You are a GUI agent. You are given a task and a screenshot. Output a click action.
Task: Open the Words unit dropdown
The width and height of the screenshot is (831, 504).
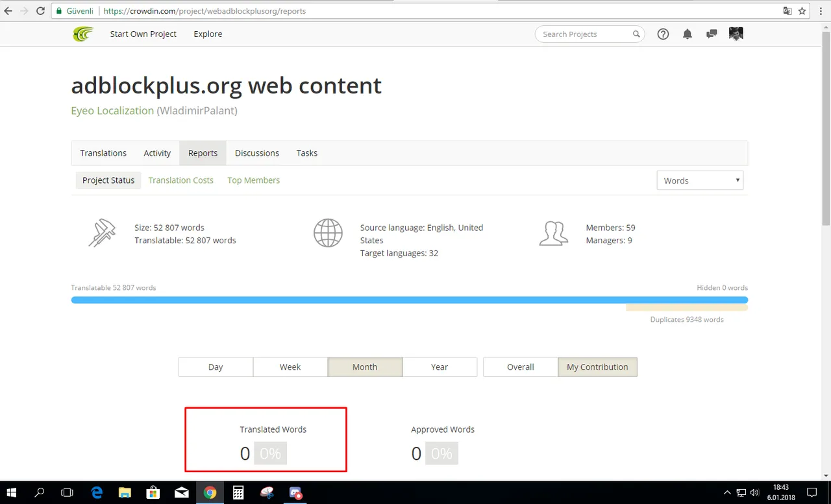700,180
